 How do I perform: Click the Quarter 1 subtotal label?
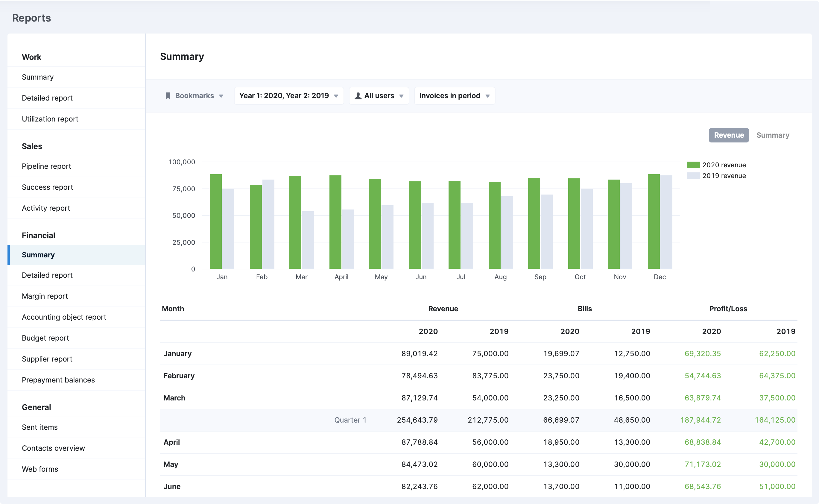(x=350, y=420)
